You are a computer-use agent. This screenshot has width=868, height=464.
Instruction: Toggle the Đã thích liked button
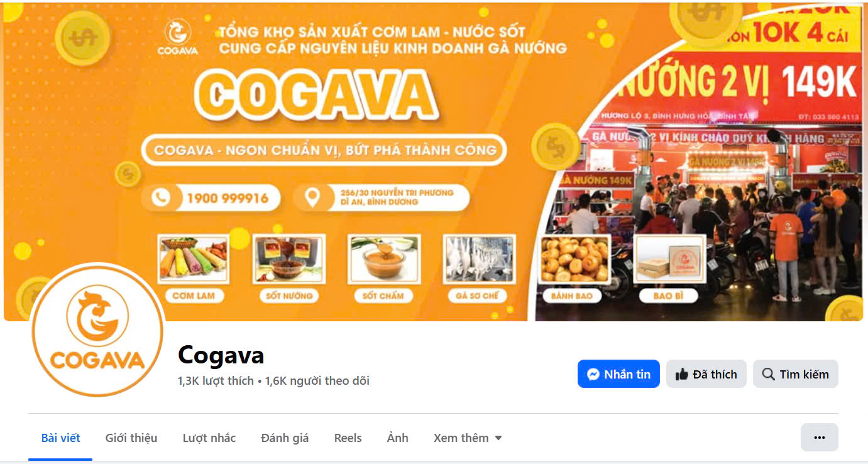tap(706, 374)
